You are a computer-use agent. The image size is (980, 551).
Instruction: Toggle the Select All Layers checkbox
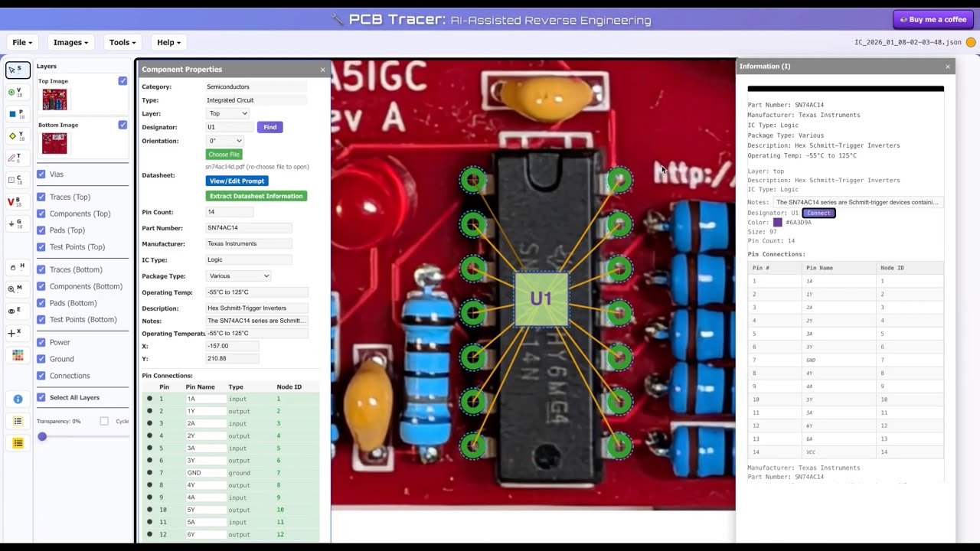(41, 397)
